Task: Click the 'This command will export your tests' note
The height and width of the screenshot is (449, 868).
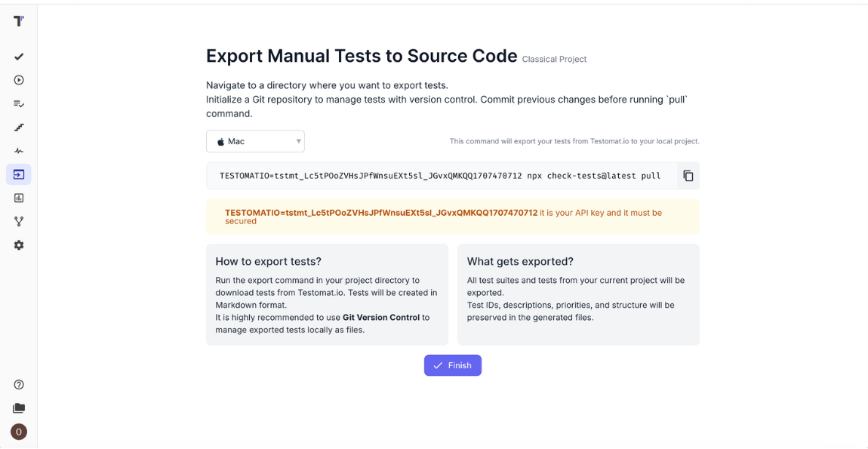Action: [x=574, y=141]
